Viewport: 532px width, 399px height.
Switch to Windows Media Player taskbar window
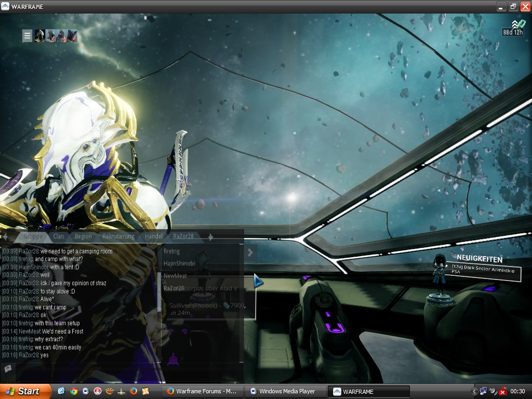click(x=286, y=392)
